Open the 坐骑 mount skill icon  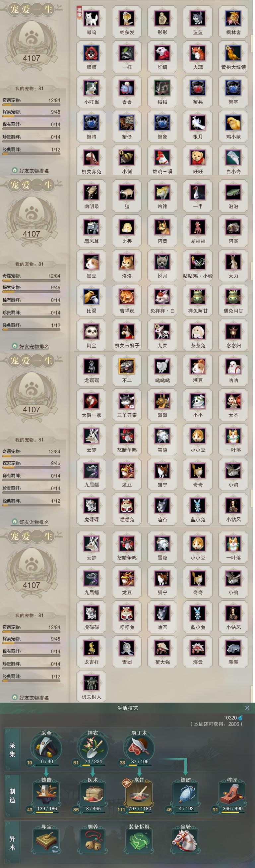(185, 841)
